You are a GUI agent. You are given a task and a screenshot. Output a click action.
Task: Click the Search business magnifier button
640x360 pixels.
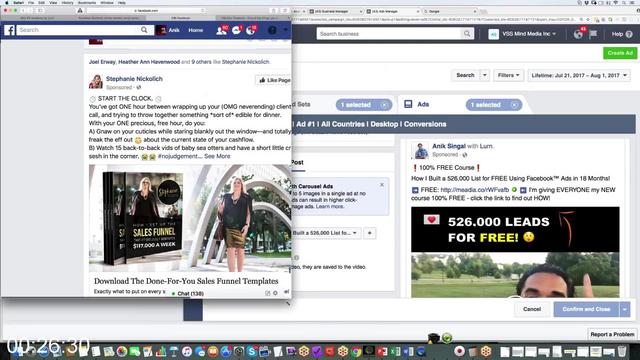(x=467, y=34)
